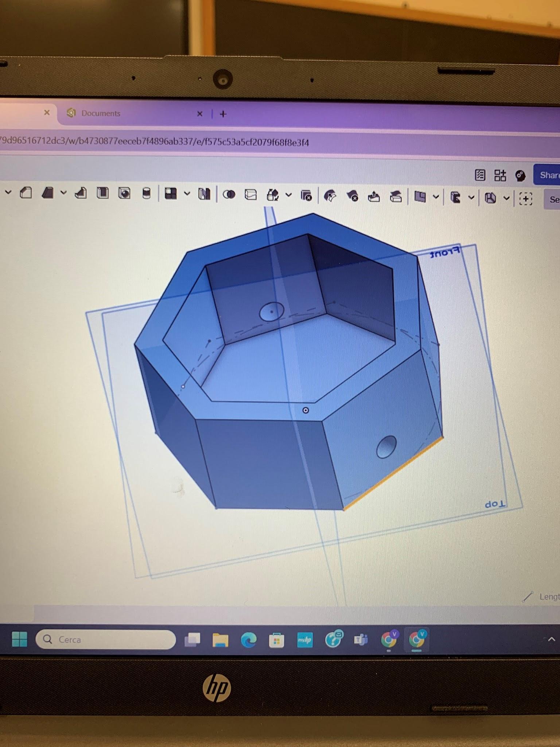This screenshot has height=747, width=560.
Task: Select the Rib tool
Action: point(103,193)
